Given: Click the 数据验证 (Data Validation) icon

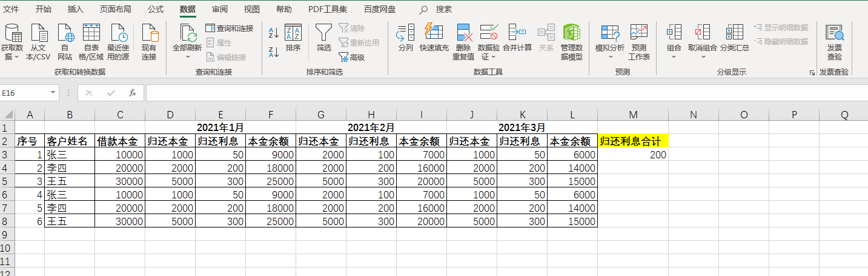Looking at the screenshot, I should click(x=488, y=33).
